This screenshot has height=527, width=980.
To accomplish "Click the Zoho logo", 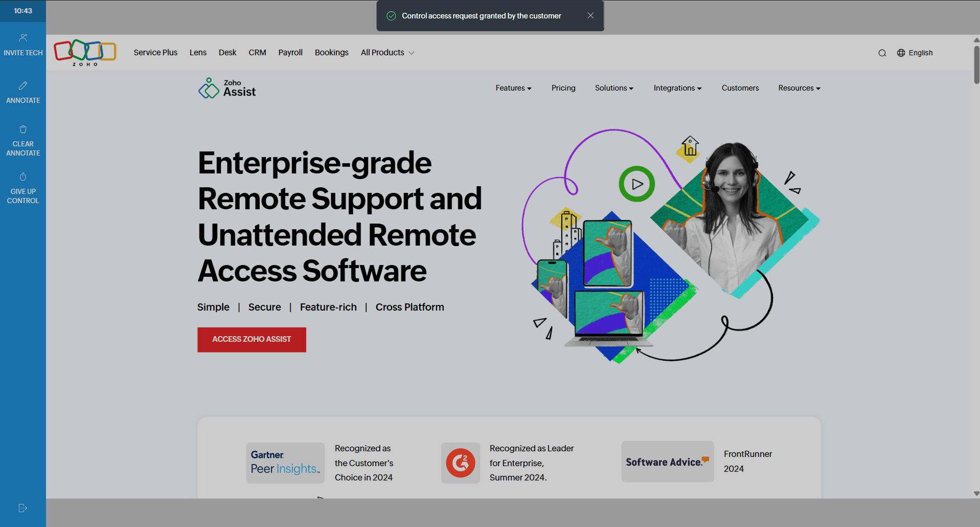I will pos(85,53).
